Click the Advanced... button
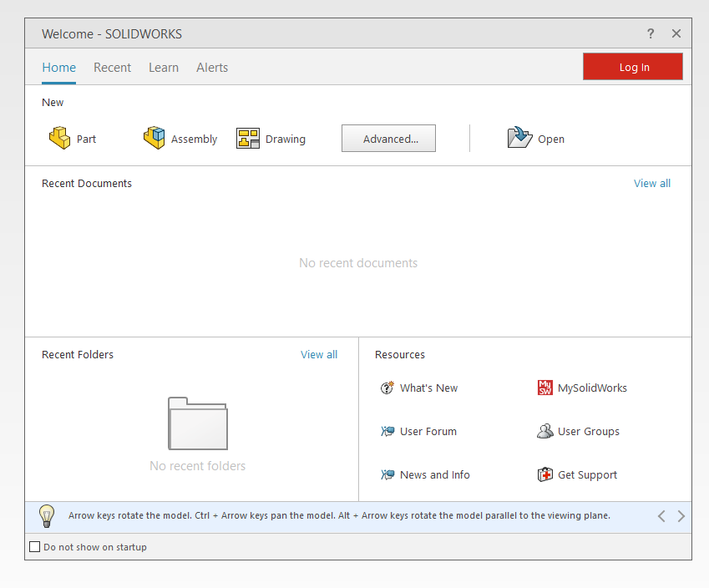The width and height of the screenshot is (709, 588). coord(388,139)
